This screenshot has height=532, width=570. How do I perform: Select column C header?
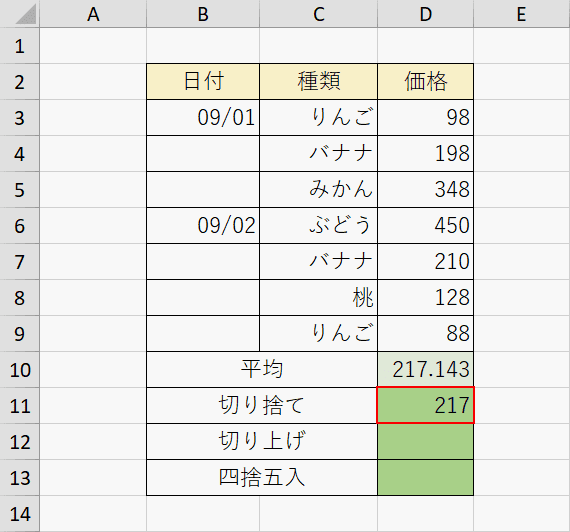point(318,14)
